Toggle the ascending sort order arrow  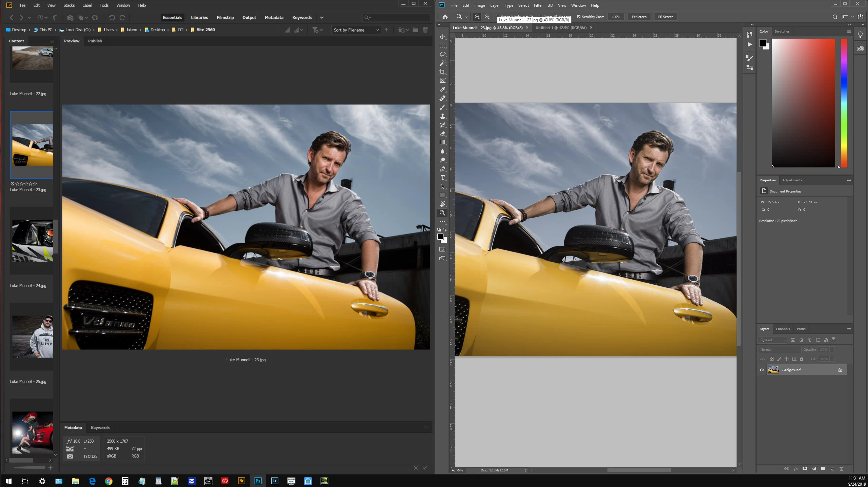[386, 30]
